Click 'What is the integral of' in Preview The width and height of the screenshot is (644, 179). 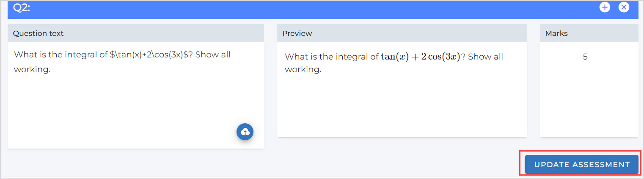[331, 57]
